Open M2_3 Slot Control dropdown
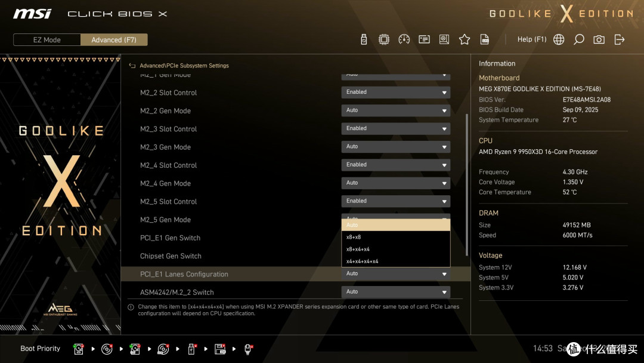The height and width of the screenshot is (363, 644). click(395, 128)
